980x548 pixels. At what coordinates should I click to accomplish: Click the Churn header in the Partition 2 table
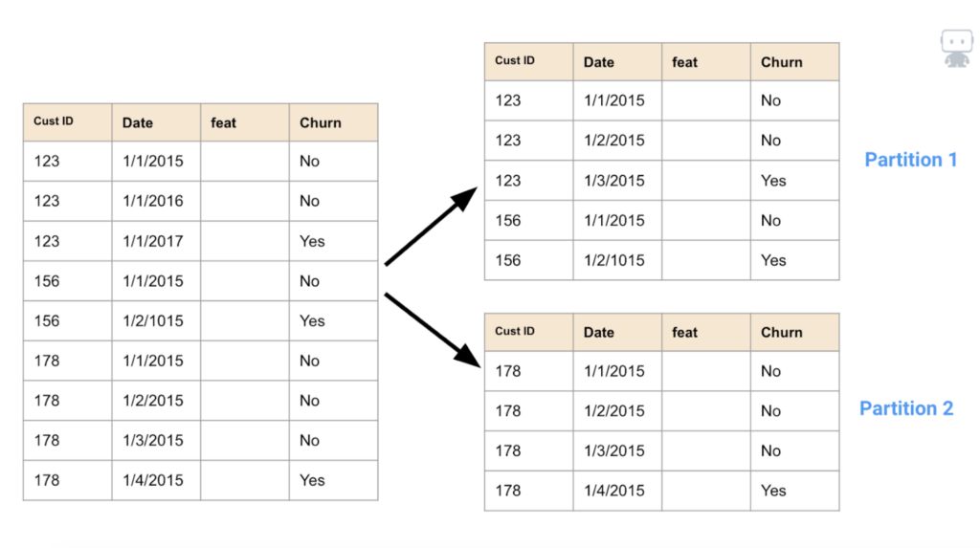[x=795, y=333]
